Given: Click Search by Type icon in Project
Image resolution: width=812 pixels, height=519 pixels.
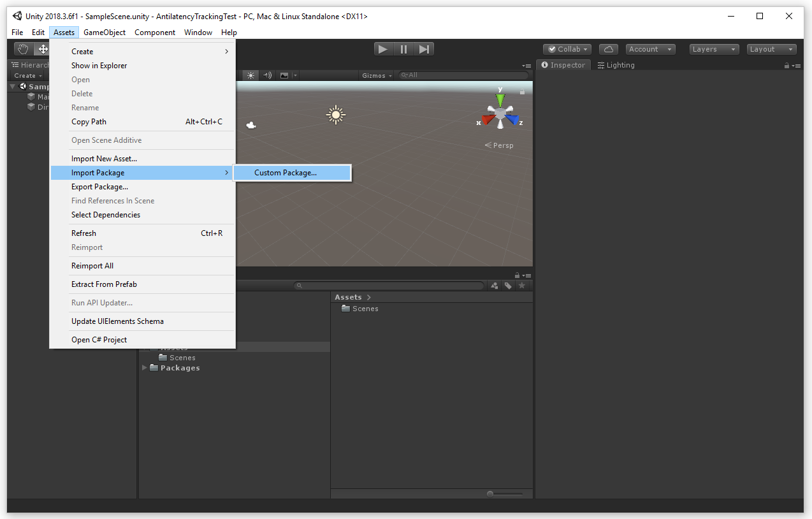Looking at the screenshot, I should 495,286.
